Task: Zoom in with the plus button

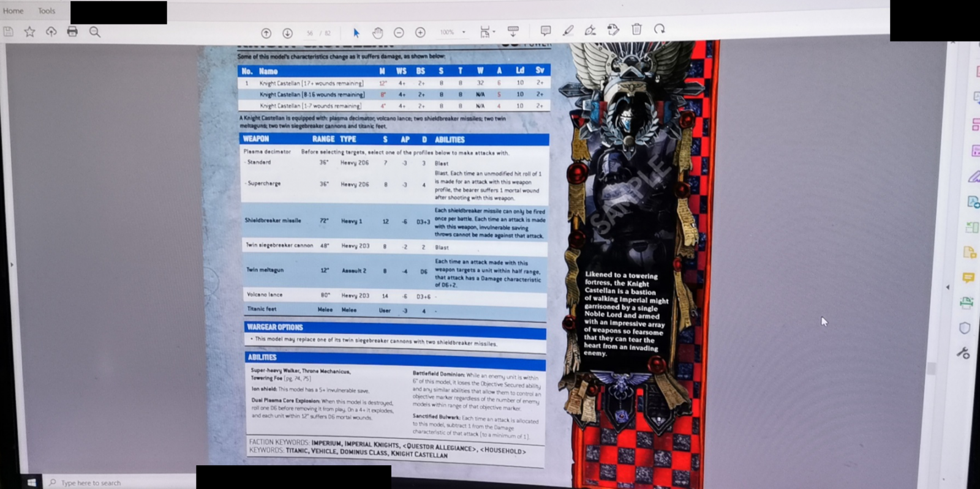Action: point(420,32)
